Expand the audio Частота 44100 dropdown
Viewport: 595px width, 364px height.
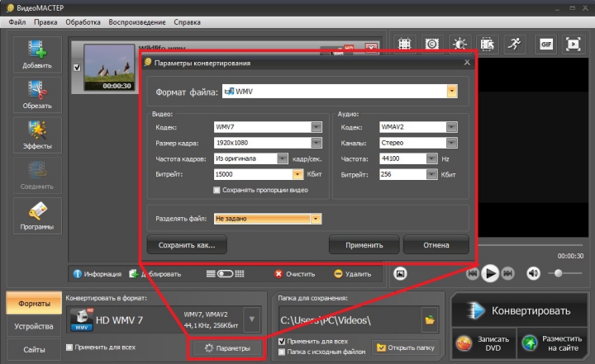(432, 158)
